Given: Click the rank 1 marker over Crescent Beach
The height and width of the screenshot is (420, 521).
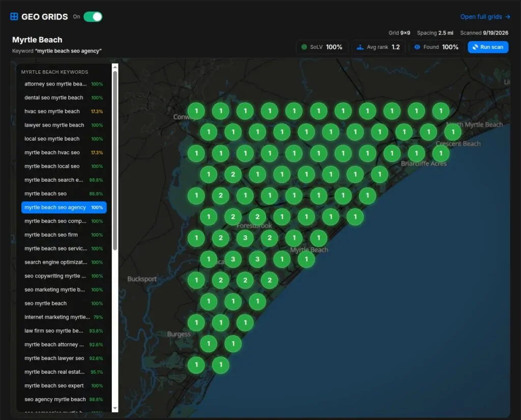Looking at the screenshot, I should [x=441, y=153].
